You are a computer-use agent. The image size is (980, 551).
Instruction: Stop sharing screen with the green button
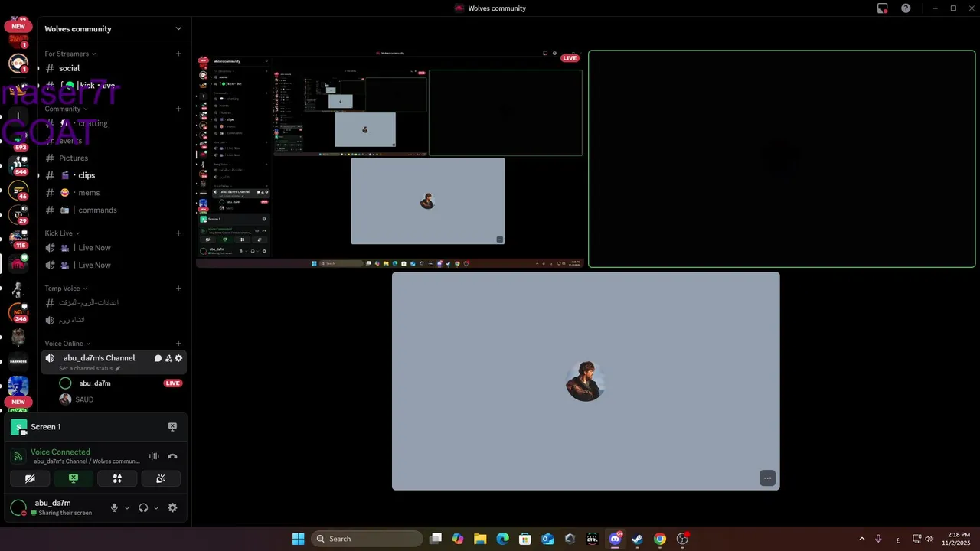click(73, 478)
